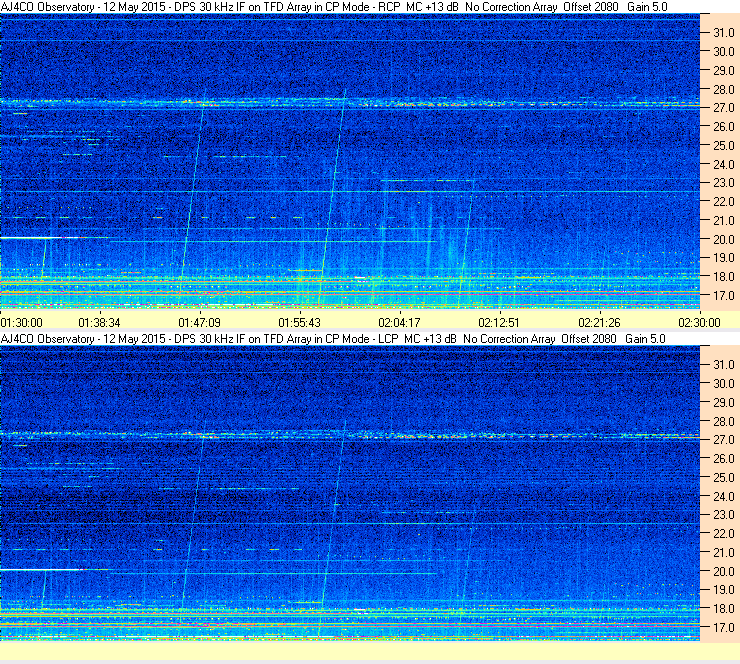Click 25.0 on the LCP frequency axis
This screenshot has width=740, height=664.
(x=723, y=478)
